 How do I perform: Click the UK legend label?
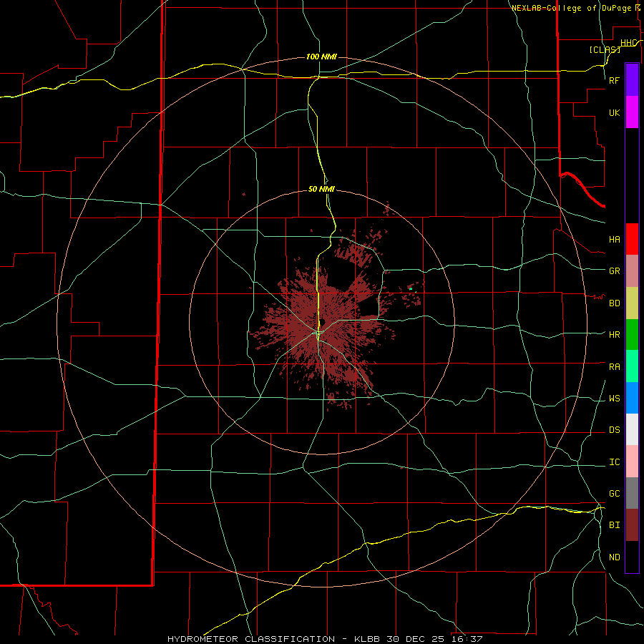[614, 112]
